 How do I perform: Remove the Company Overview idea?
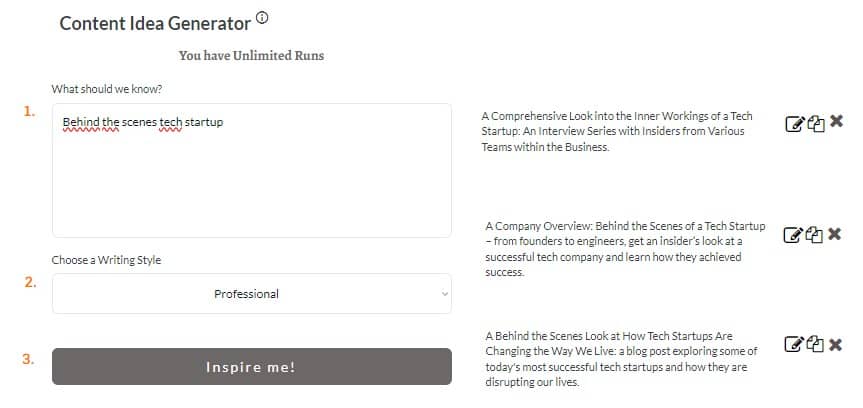[x=834, y=234]
